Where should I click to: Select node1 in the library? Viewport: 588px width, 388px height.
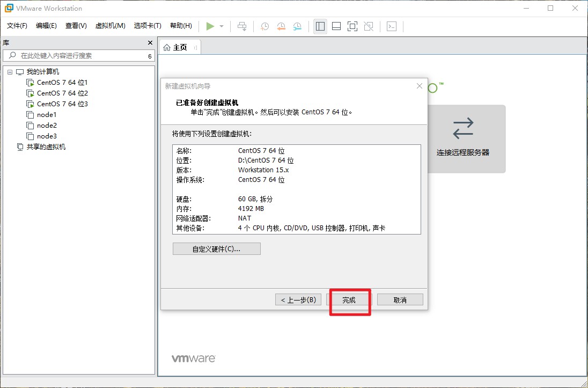pos(47,115)
